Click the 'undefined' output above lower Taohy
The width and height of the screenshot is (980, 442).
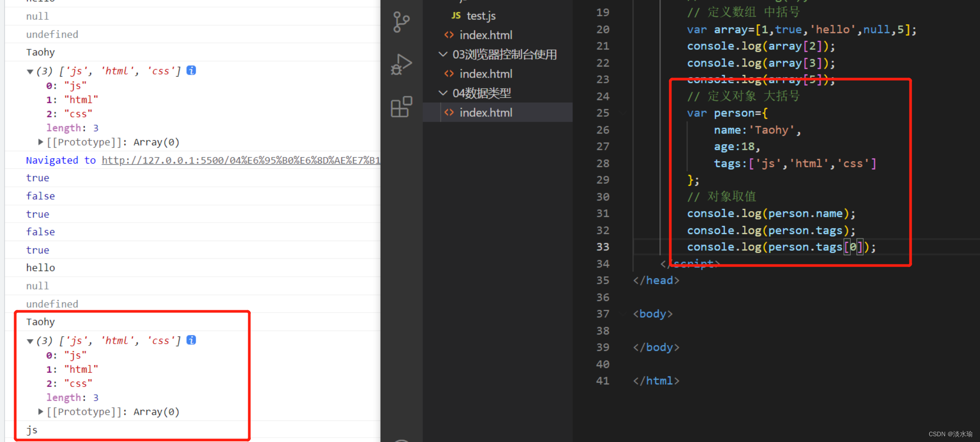(52, 304)
